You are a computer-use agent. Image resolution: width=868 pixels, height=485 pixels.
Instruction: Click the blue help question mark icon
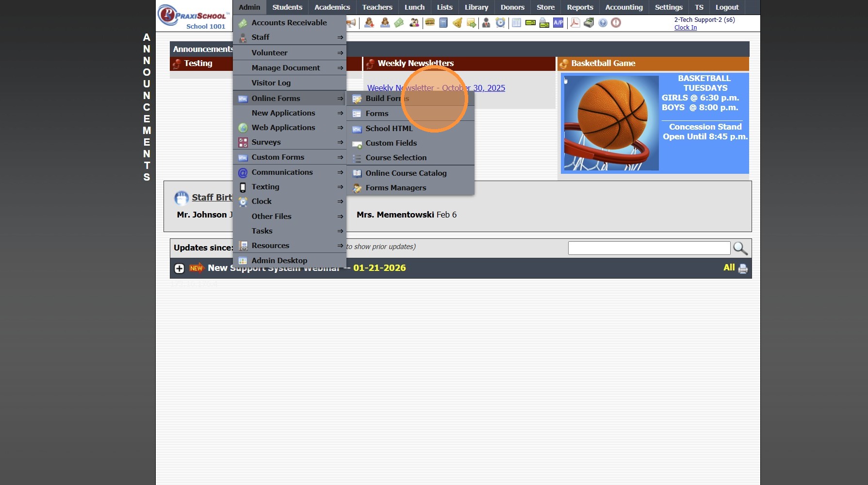pos(603,23)
